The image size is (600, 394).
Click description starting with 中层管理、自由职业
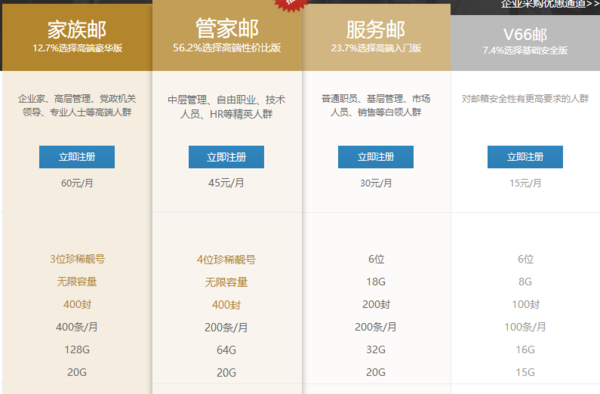[227, 107]
